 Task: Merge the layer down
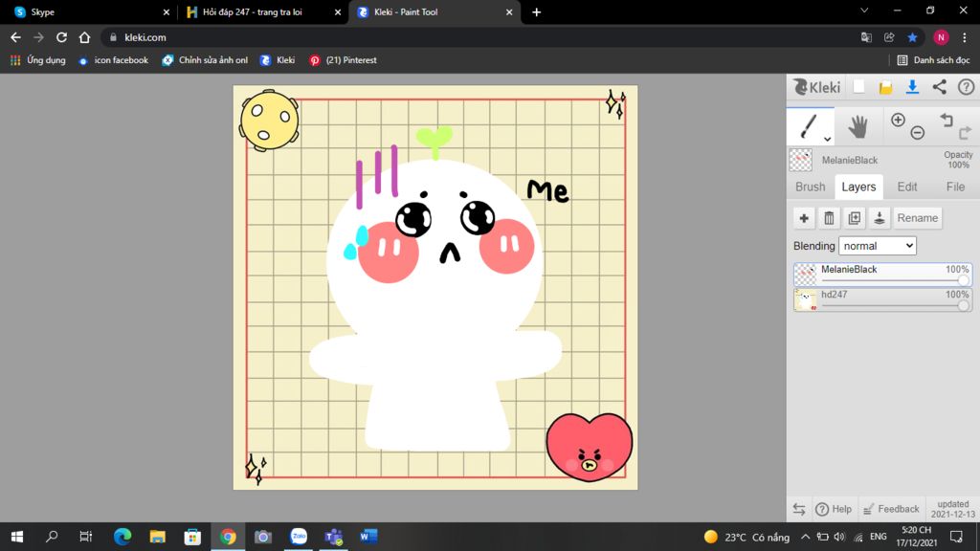point(880,218)
